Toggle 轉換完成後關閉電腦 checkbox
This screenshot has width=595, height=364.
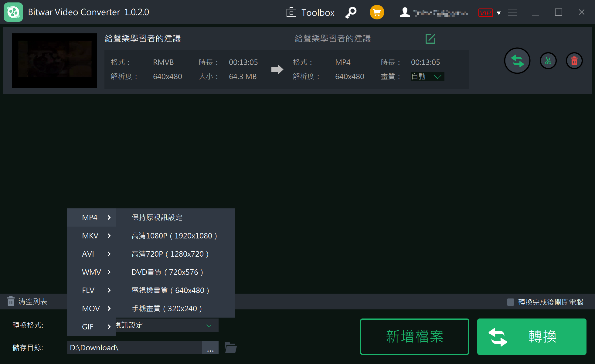click(x=510, y=302)
